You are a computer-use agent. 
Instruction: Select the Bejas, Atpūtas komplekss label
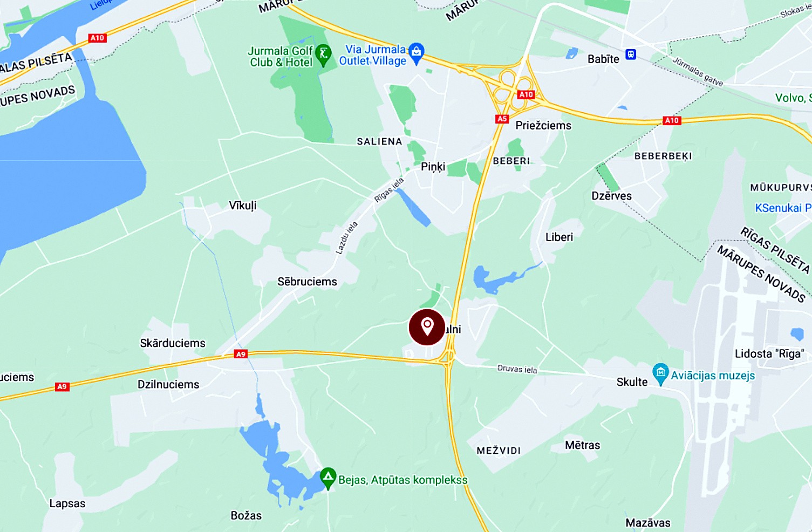point(403,480)
